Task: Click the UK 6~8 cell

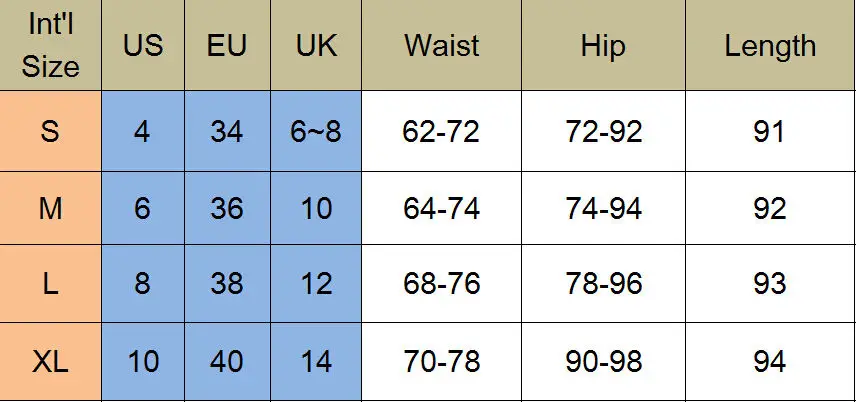Action: pyautogui.click(x=316, y=131)
